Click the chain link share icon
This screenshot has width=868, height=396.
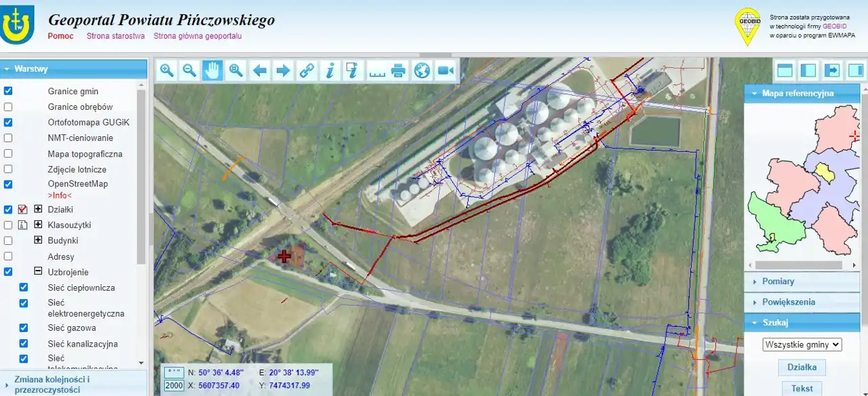click(307, 70)
